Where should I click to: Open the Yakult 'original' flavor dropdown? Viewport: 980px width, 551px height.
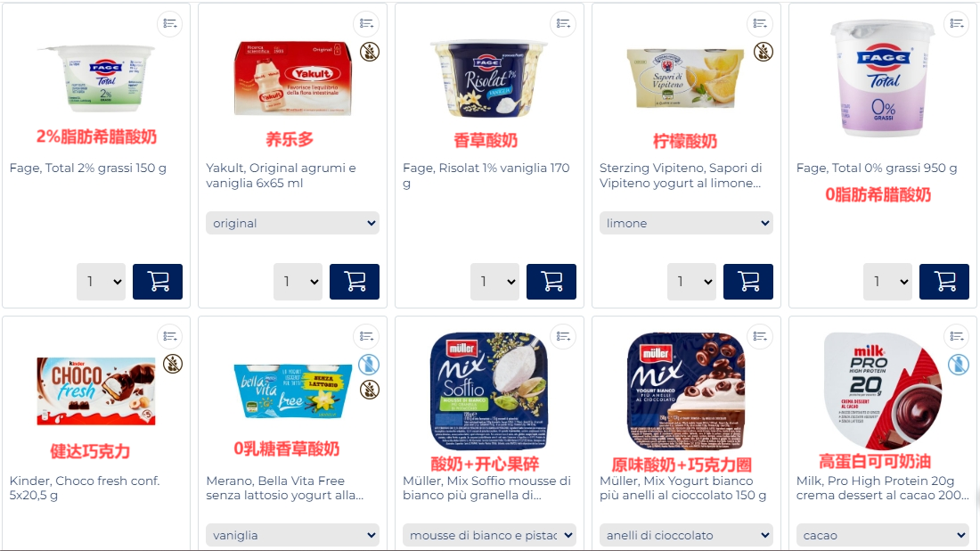(x=292, y=223)
